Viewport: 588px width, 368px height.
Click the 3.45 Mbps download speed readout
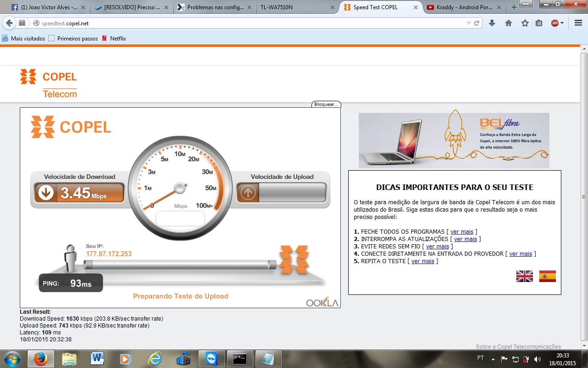[79, 193]
